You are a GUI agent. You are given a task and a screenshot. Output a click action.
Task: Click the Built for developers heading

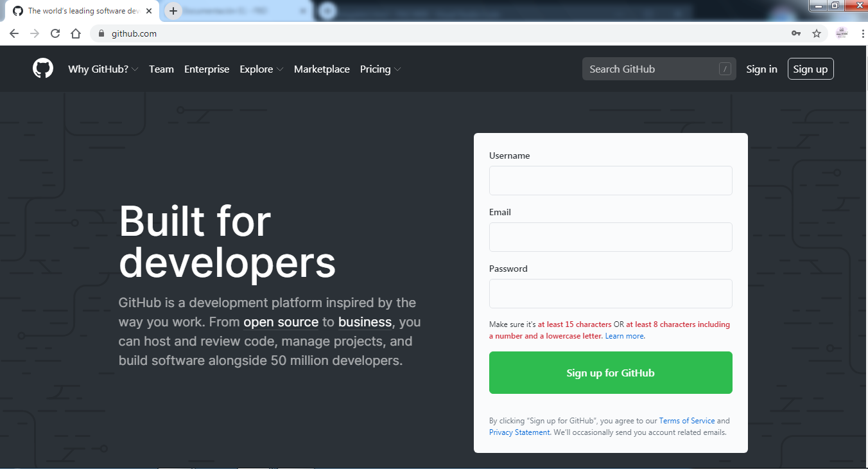[x=227, y=241]
